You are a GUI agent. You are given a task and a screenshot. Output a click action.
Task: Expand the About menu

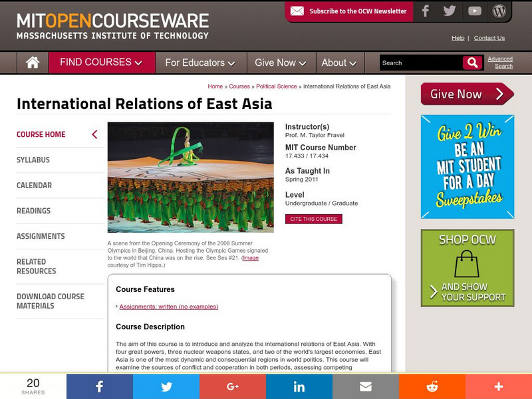[339, 63]
